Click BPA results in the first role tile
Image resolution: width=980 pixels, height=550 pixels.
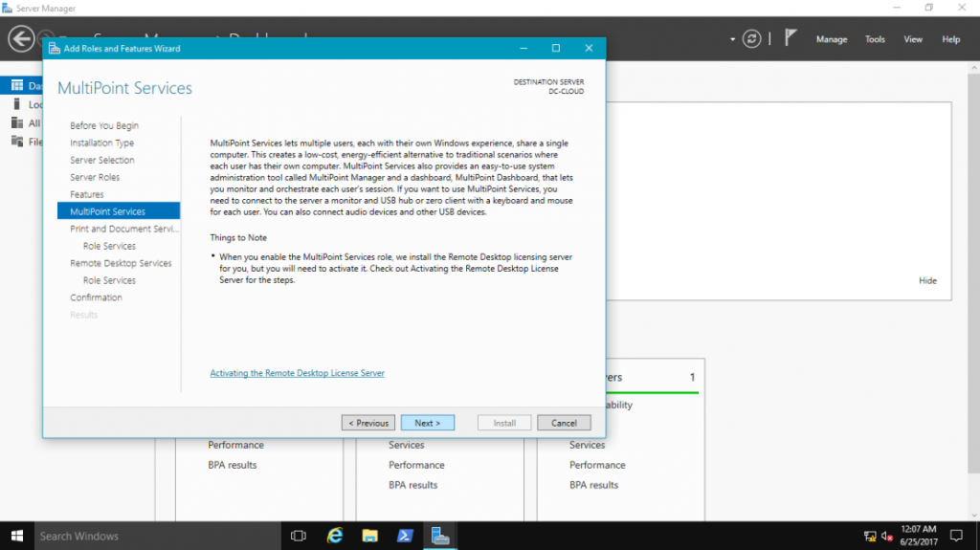tap(232, 465)
